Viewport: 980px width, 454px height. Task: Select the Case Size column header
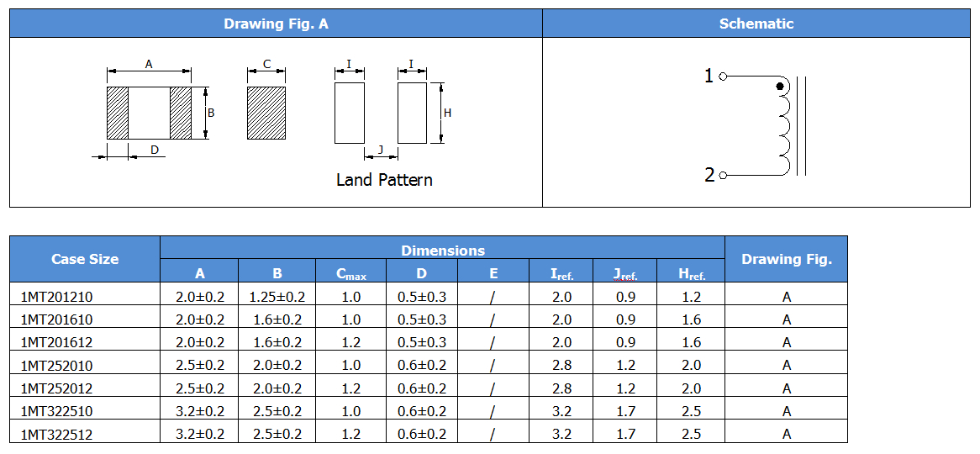[x=85, y=259]
